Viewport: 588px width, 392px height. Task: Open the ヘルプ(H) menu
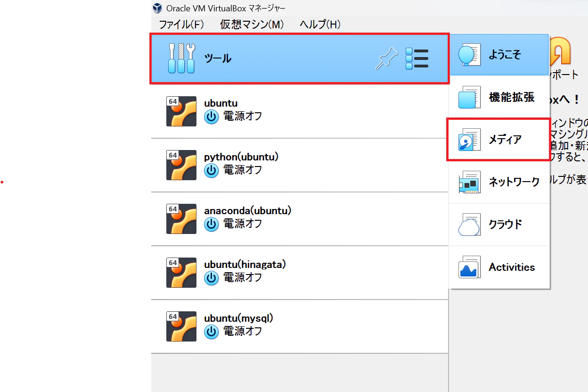pyautogui.click(x=320, y=25)
